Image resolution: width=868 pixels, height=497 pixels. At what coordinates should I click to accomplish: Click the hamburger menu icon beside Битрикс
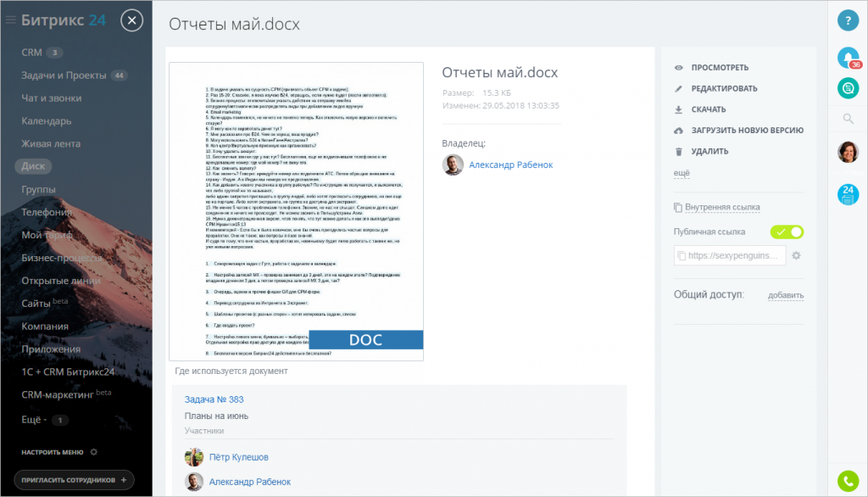10,20
